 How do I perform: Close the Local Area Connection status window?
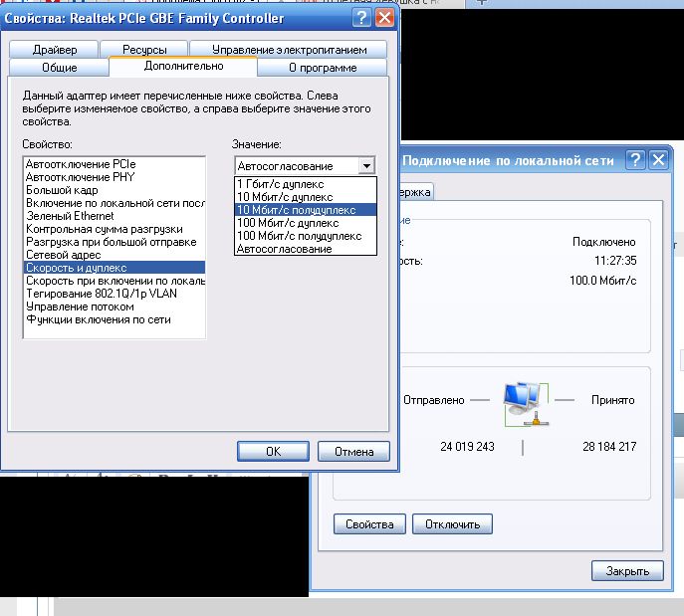(658, 160)
